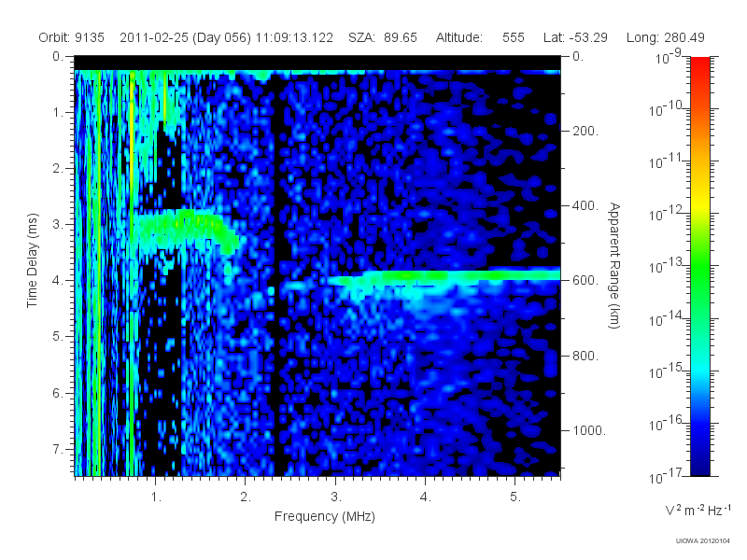
Task: Click the 'UIOWA 20120104' credit text
Action: coord(703,540)
